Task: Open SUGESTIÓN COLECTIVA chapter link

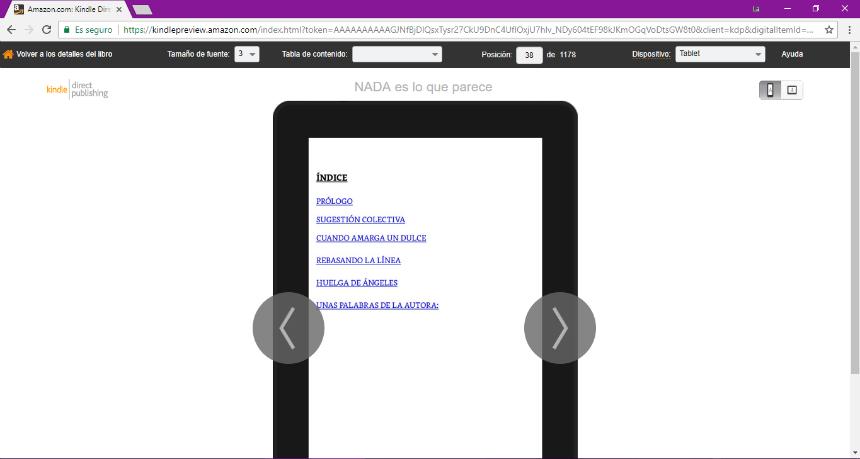Action: coord(360,219)
